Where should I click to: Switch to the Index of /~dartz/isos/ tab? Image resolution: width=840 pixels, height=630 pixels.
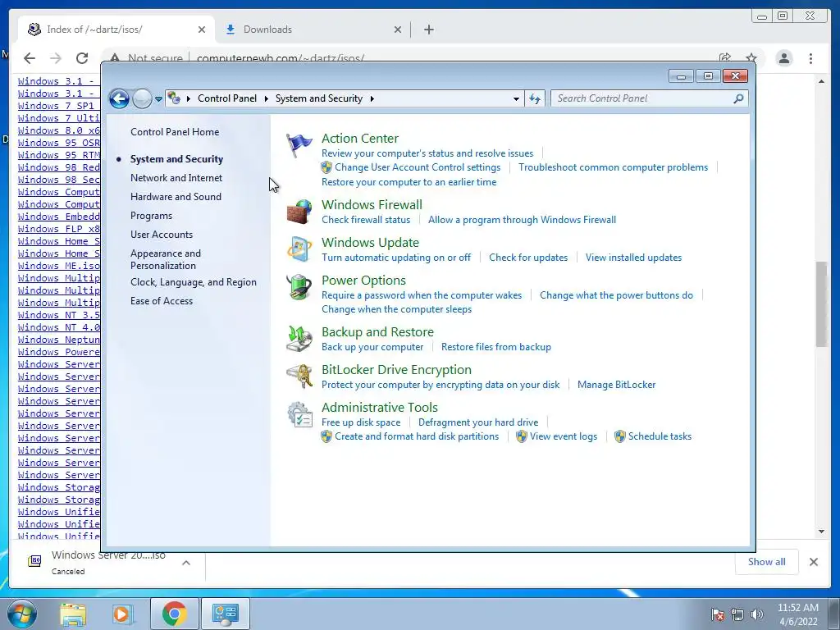(x=115, y=30)
